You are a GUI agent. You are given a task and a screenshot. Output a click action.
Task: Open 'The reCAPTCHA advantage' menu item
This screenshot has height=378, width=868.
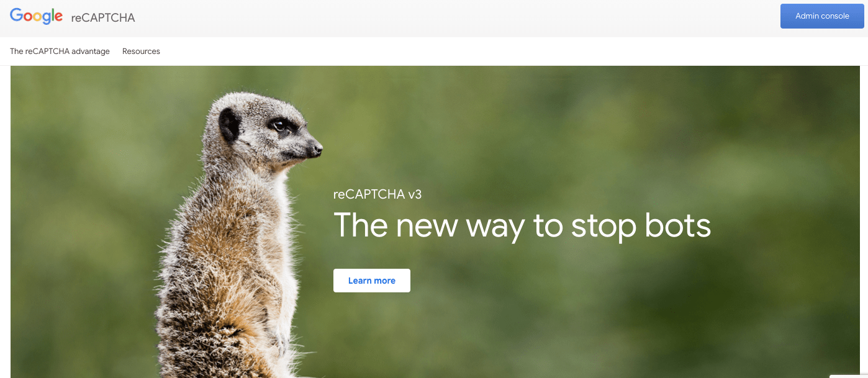tap(60, 52)
